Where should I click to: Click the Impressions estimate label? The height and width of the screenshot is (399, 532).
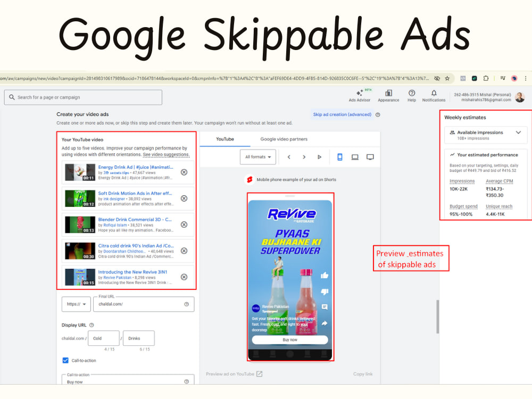coord(462,181)
